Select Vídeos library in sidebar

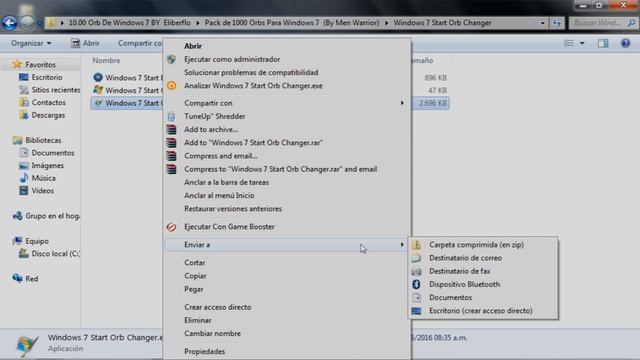(x=42, y=191)
